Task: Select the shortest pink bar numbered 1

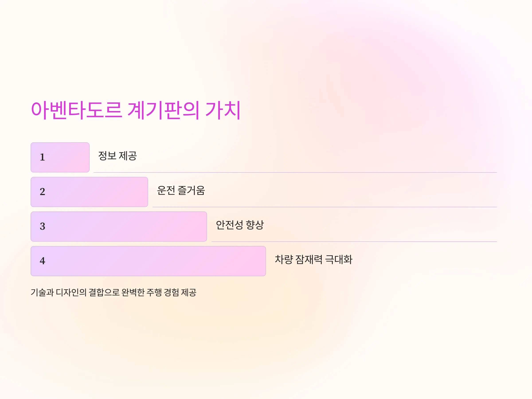Action: coord(60,157)
